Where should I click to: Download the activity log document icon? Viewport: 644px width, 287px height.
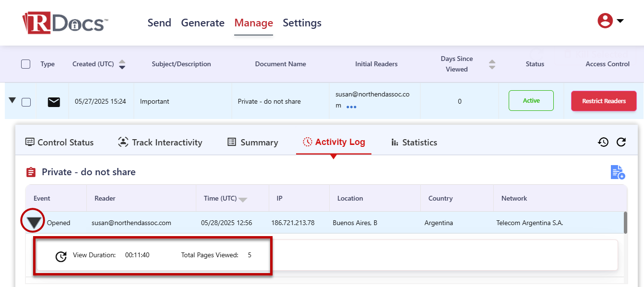pyautogui.click(x=618, y=172)
